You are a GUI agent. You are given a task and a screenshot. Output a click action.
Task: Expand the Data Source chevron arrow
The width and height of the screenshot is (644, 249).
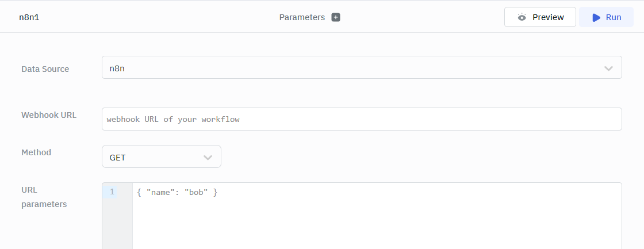tap(608, 68)
